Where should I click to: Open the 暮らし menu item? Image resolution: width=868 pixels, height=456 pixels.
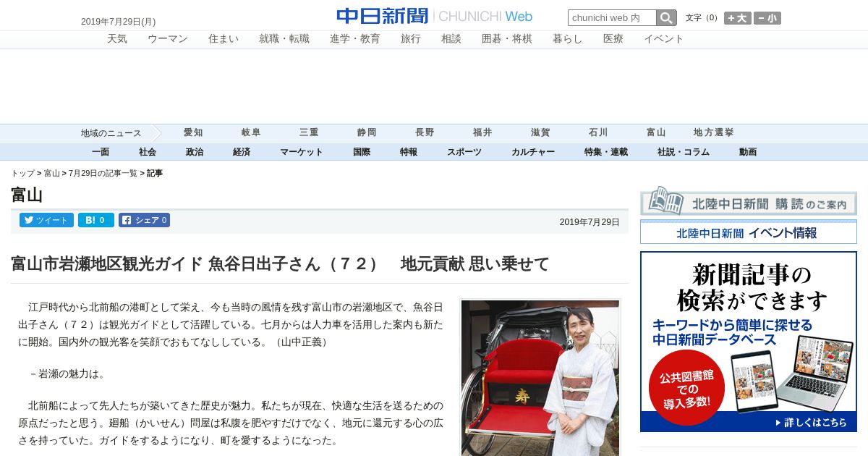click(568, 39)
